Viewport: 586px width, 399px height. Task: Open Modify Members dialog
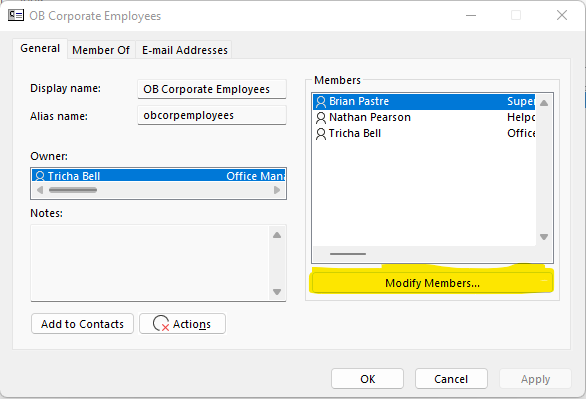click(432, 283)
